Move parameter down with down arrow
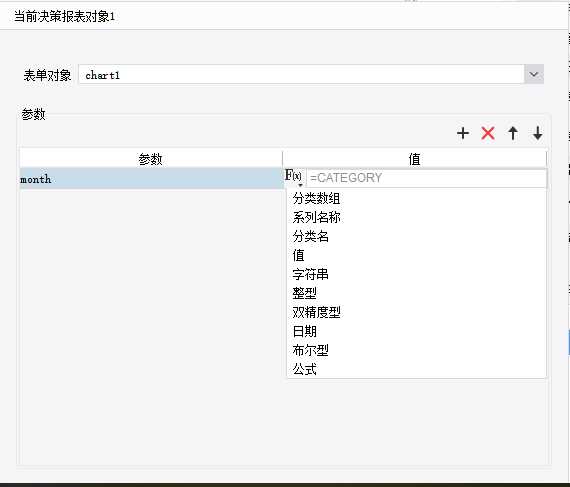Viewport: 570px width, 487px height. pyautogui.click(x=538, y=133)
